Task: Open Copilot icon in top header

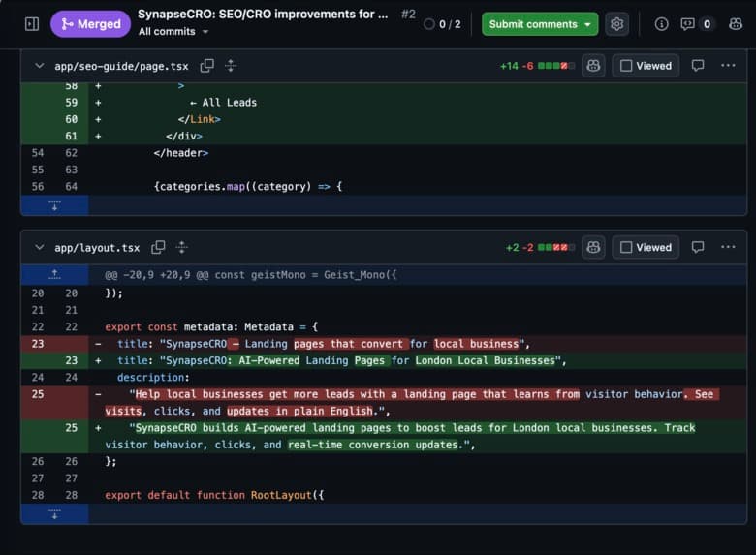Action: point(736,24)
